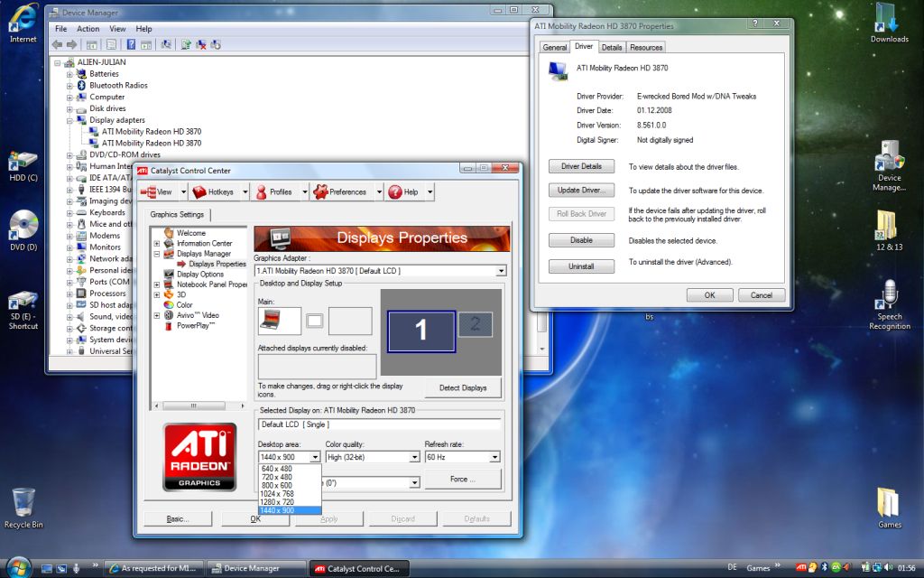Open the DVD (D) desktop icon
Screen dimensions: 924x578
pos(23,230)
